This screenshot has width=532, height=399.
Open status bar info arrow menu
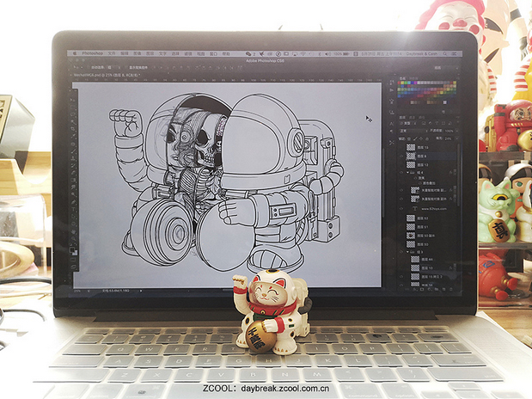pyautogui.click(x=141, y=291)
